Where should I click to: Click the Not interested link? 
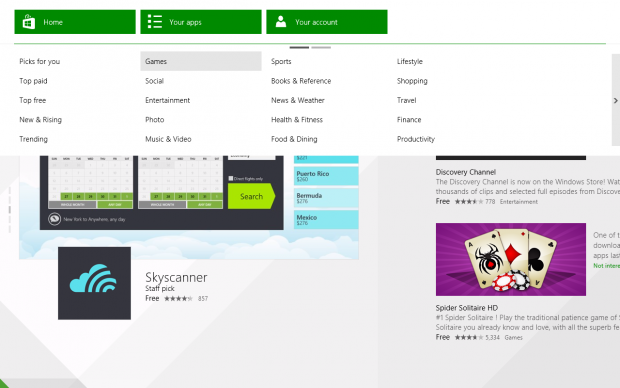[607, 266]
